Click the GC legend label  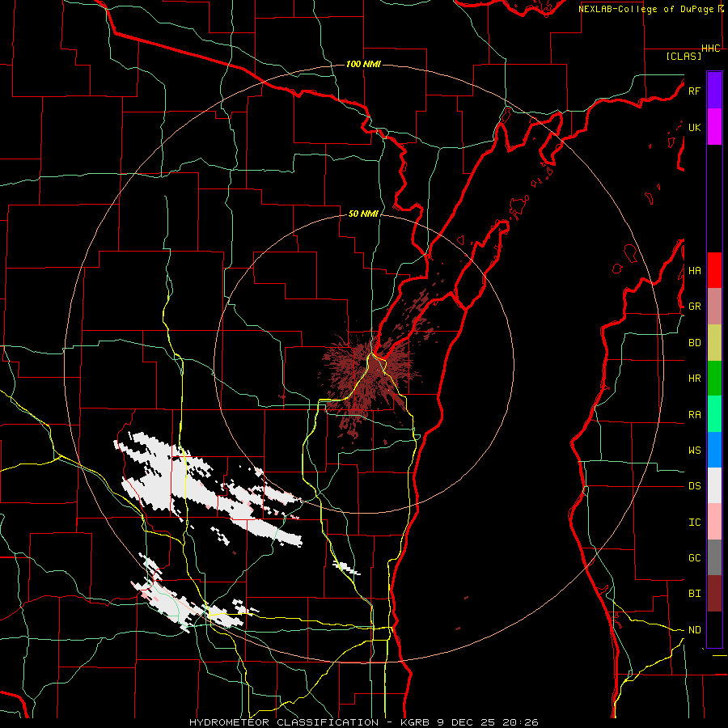point(694,558)
